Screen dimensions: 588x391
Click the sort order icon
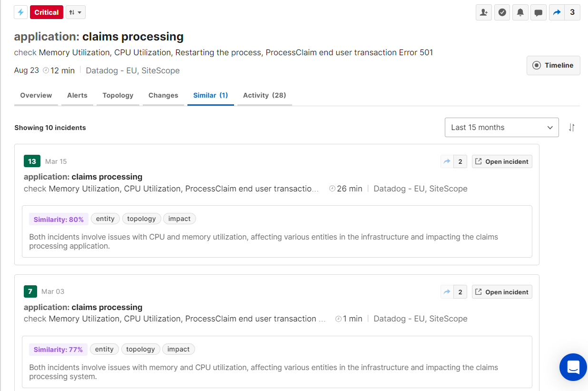[x=572, y=128]
